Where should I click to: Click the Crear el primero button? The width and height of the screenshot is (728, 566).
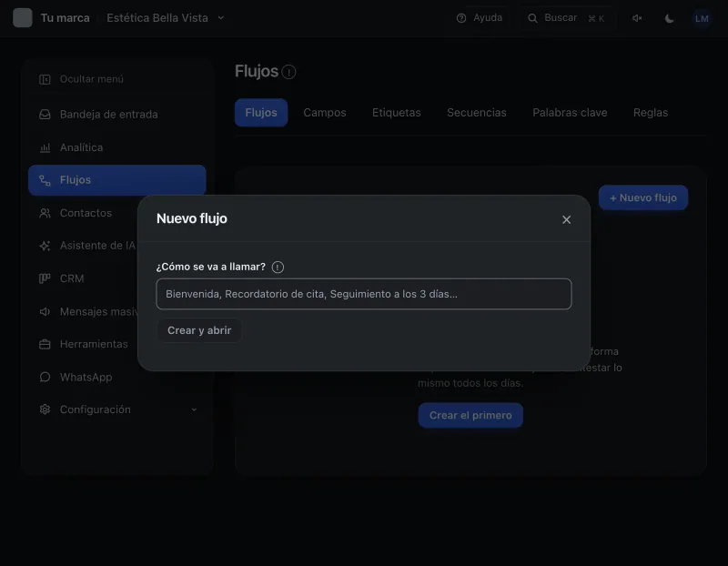pos(470,415)
